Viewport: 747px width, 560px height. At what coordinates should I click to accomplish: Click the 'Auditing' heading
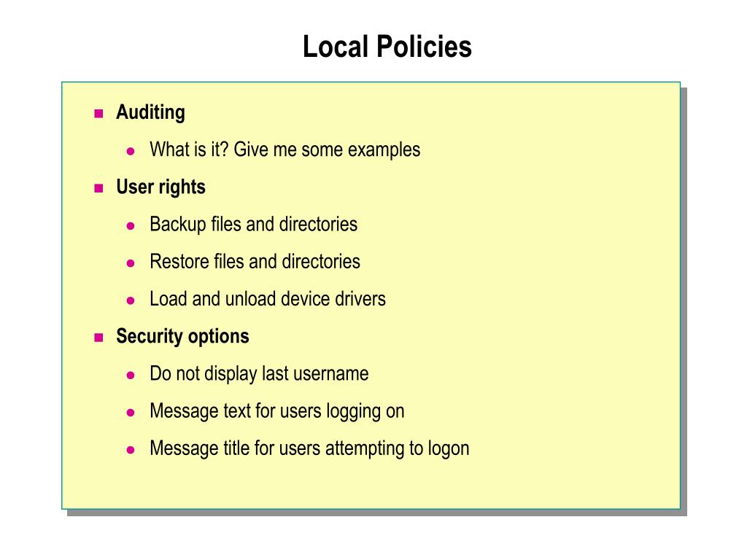[150, 113]
